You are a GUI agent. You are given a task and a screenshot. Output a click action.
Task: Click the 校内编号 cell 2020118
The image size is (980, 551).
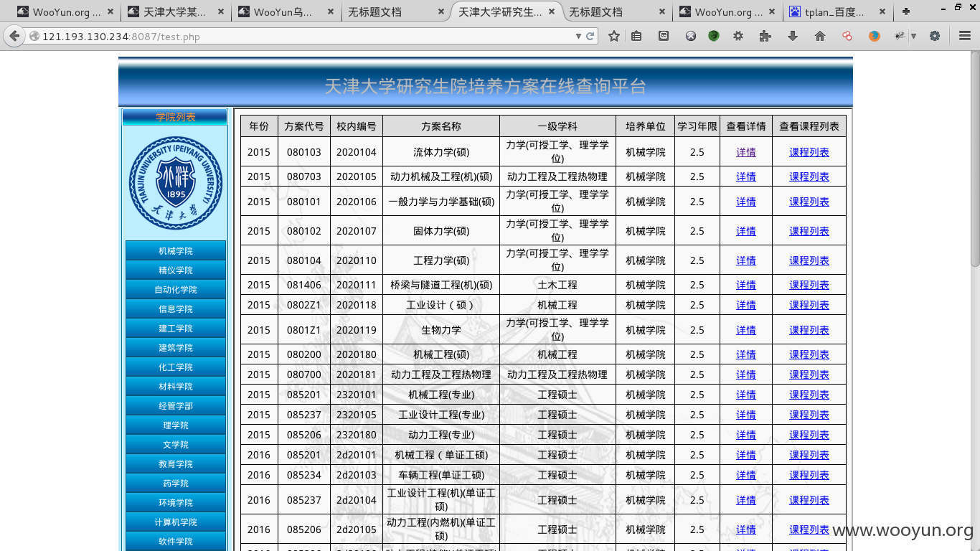tap(357, 305)
